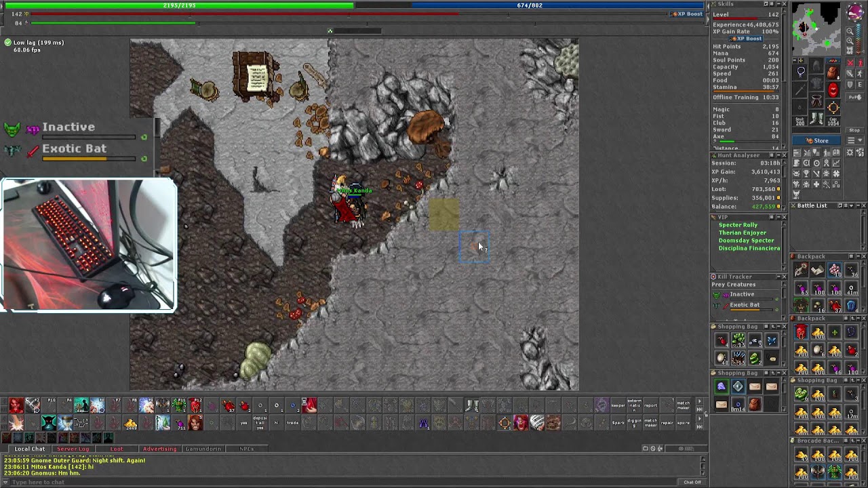The image size is (868, 488).
Task: Click the purple potion hotkey showing 711
Action: (180, 422)
